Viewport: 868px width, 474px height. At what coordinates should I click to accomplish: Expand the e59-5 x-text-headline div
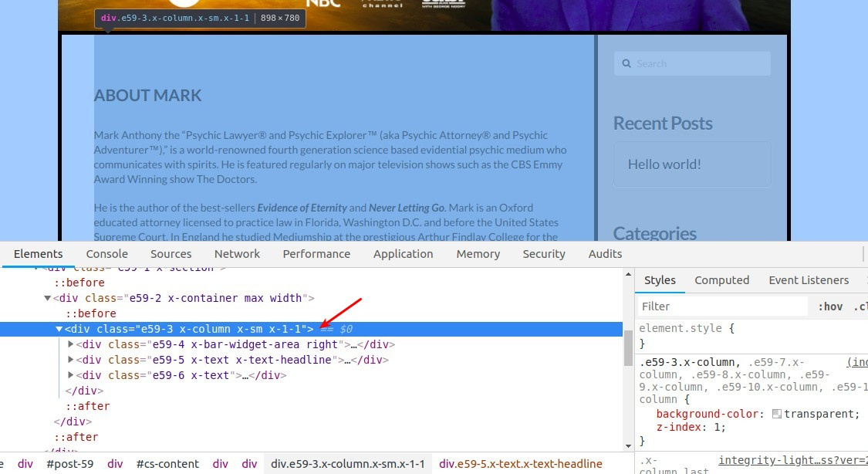pyautogui.click(x=70, y=360)
